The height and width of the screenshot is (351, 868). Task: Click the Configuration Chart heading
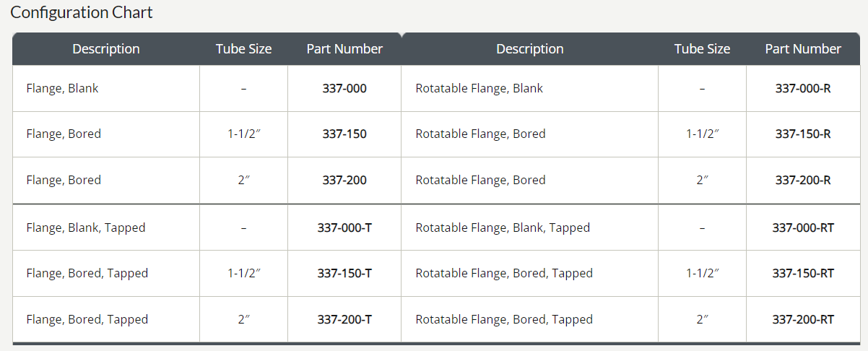[82, 12]
